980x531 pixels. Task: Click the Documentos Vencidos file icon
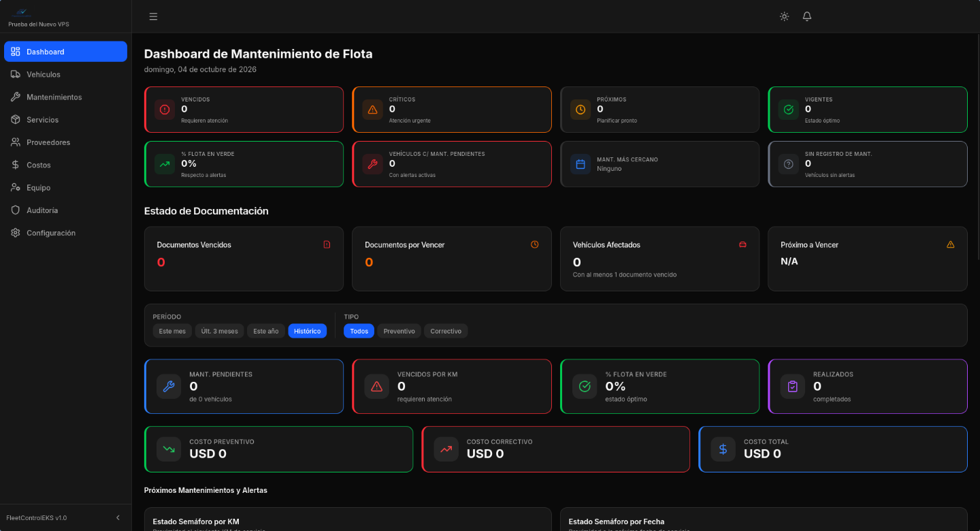327,244
